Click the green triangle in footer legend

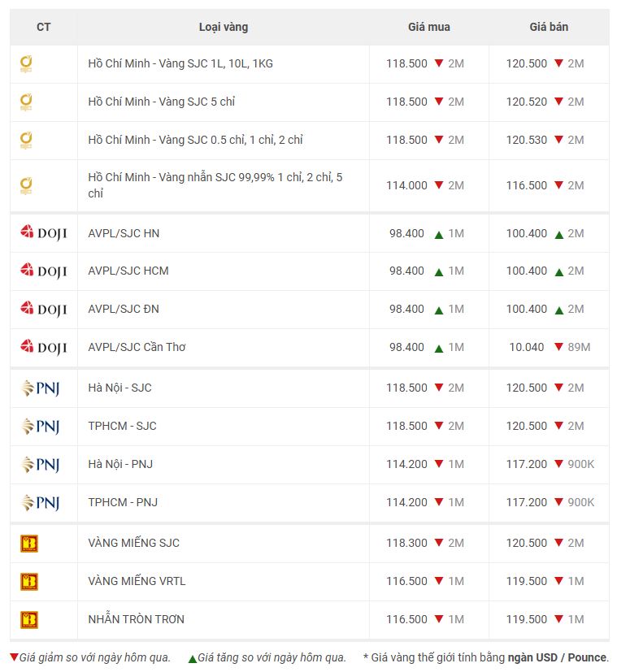[193, 658]
